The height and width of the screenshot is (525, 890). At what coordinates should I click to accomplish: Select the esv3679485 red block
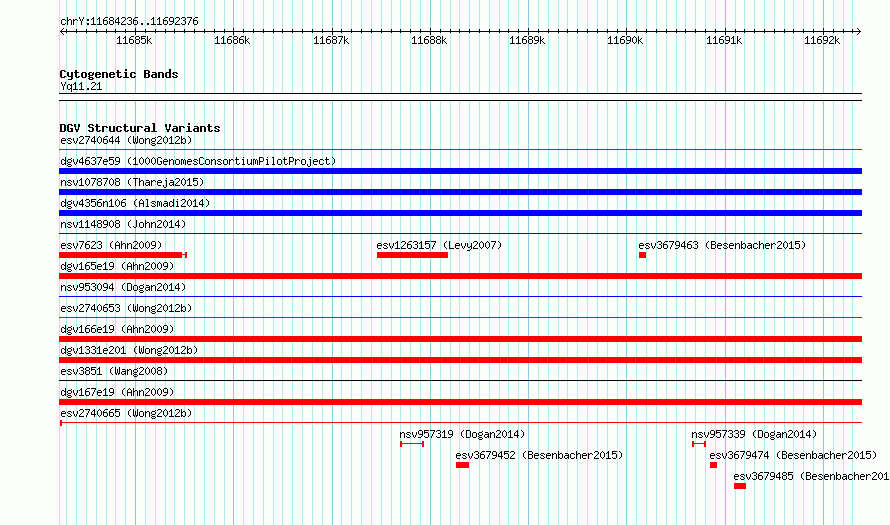tap(740, 486)
